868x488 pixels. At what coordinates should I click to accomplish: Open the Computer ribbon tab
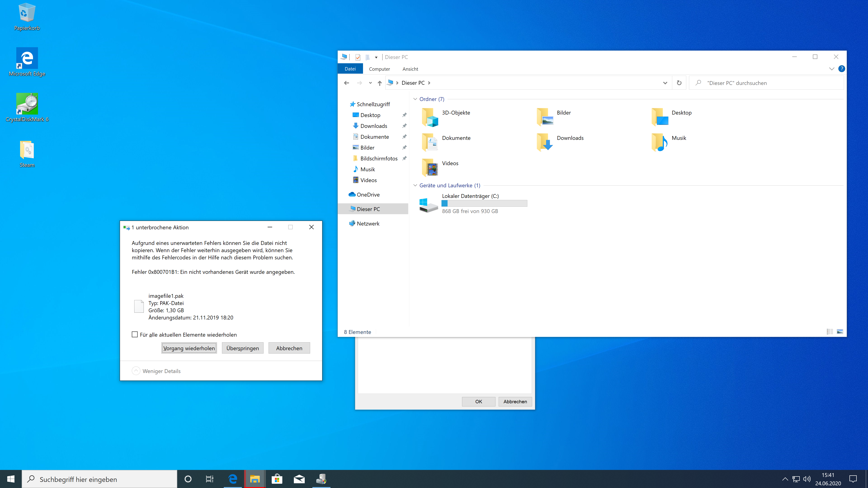point(379,69)
